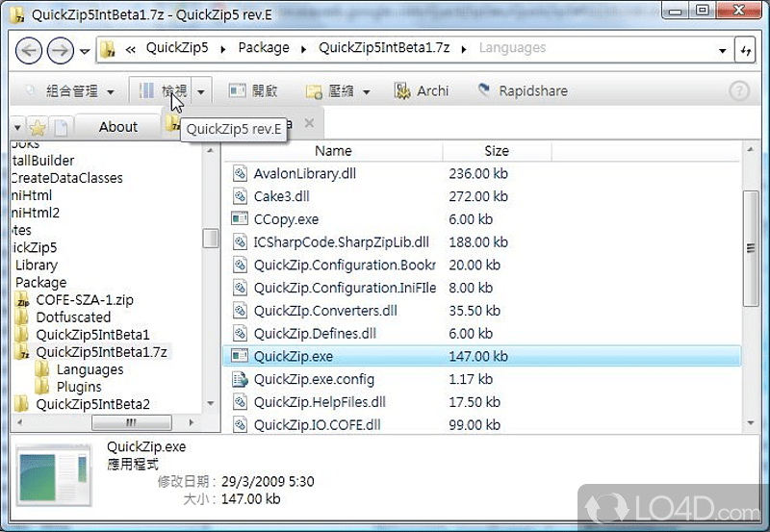Select the QuickZip.Defines.dll file icon
Viewport: 770px width, 532px height.
pos(240,334)
